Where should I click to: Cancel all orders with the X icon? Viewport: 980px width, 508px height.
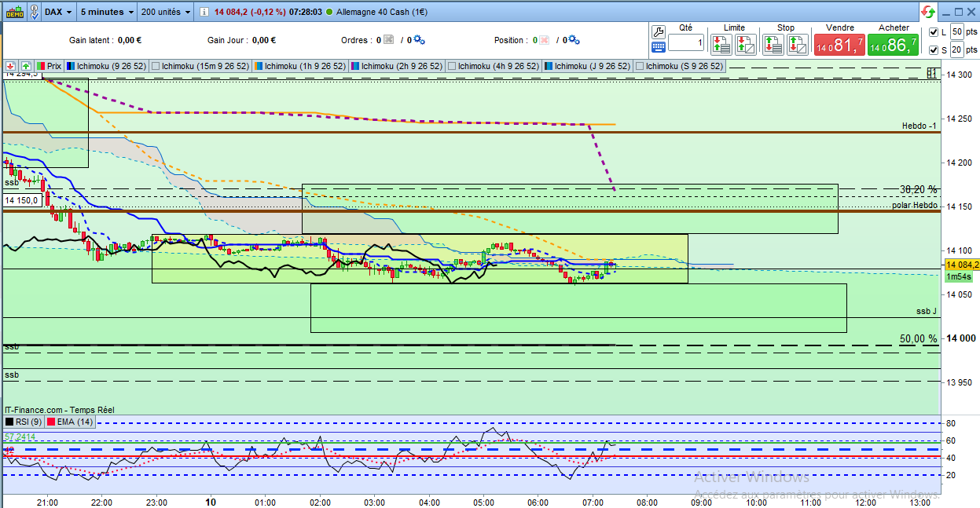click(389, 40)
